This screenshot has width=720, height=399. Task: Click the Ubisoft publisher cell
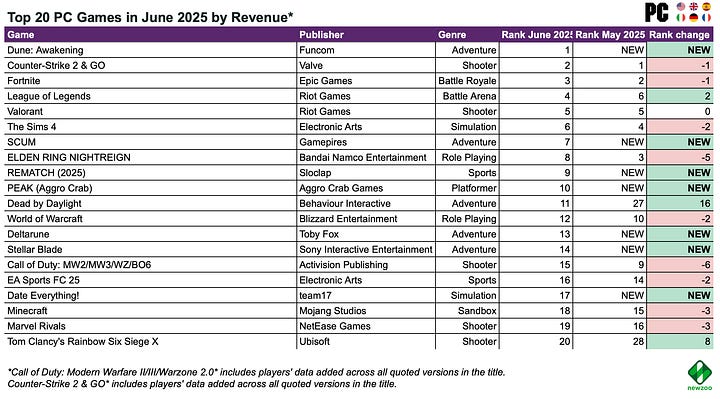pyautogui.click(x=366, y=342)
